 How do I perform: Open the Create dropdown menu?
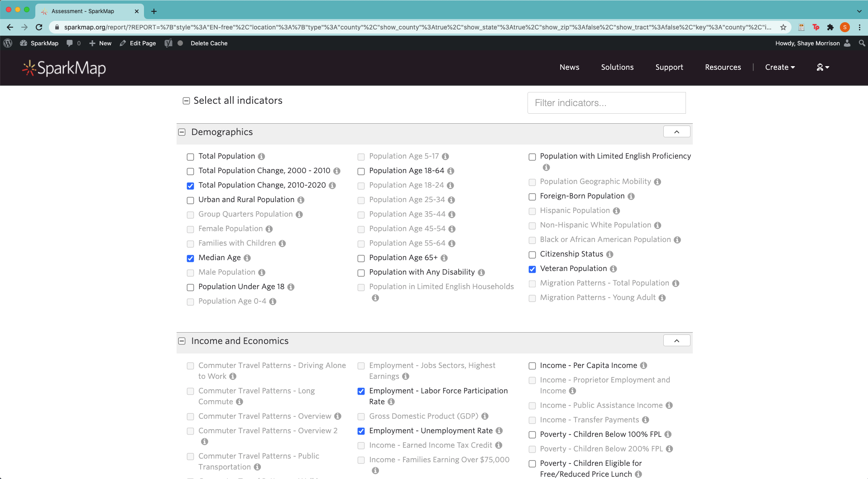click(780, 67)
